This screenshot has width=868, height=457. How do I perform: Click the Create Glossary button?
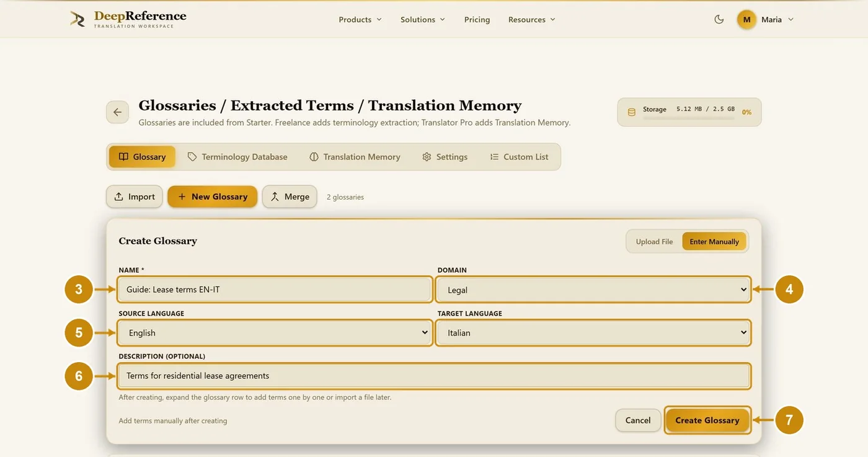pos(707,420)
